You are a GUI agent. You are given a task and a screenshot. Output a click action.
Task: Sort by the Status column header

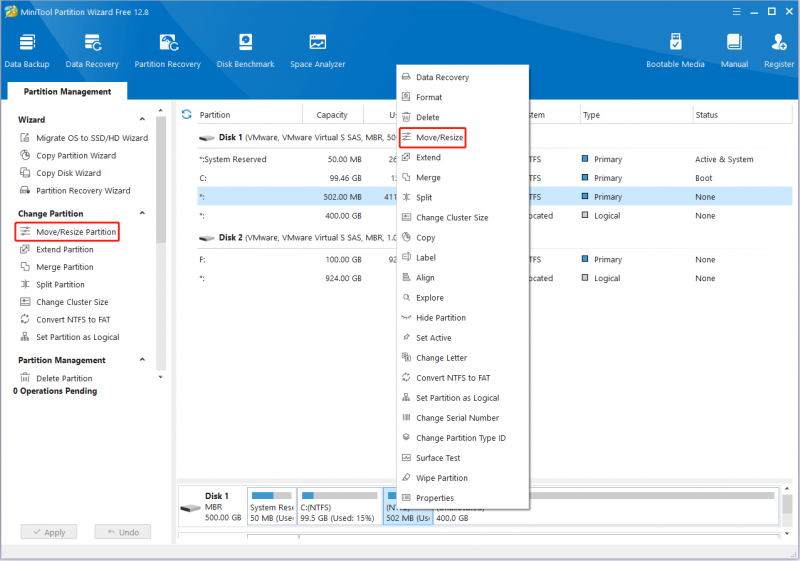742,115
